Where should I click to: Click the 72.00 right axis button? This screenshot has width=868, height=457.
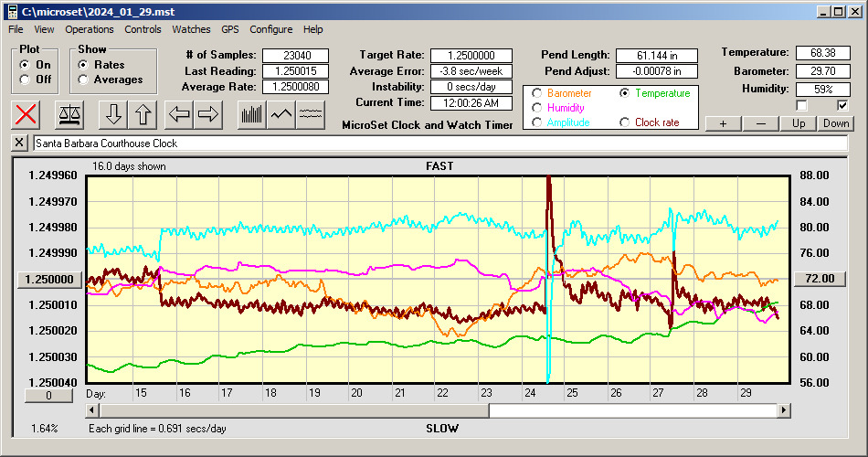click(x=820, y=279)
